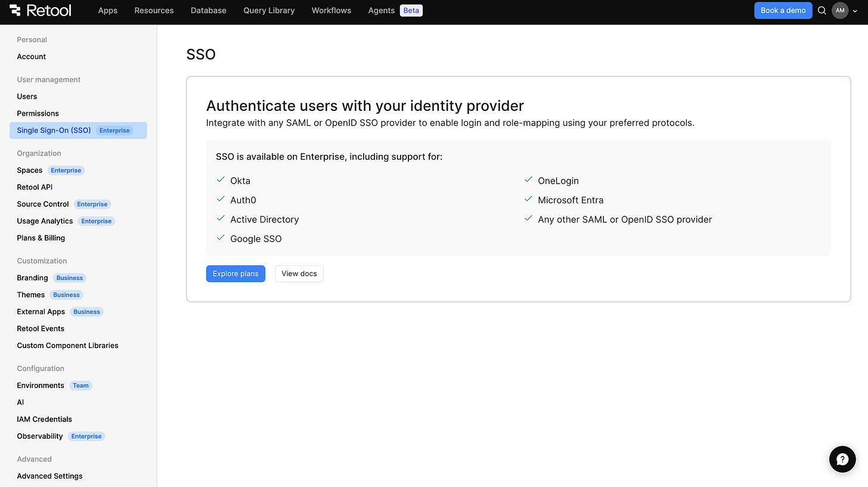Open IAM Credentials
Screen dimensions: 868x487
click(45, 419)
